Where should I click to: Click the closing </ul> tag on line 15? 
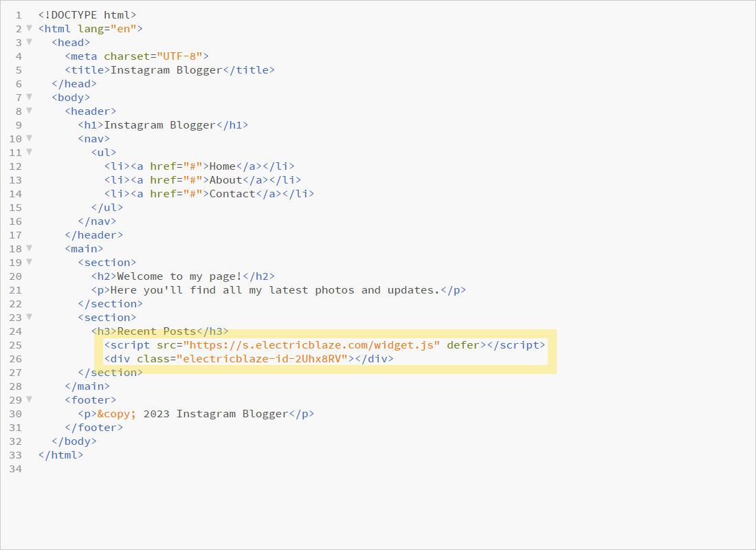[x=107, y=208]
